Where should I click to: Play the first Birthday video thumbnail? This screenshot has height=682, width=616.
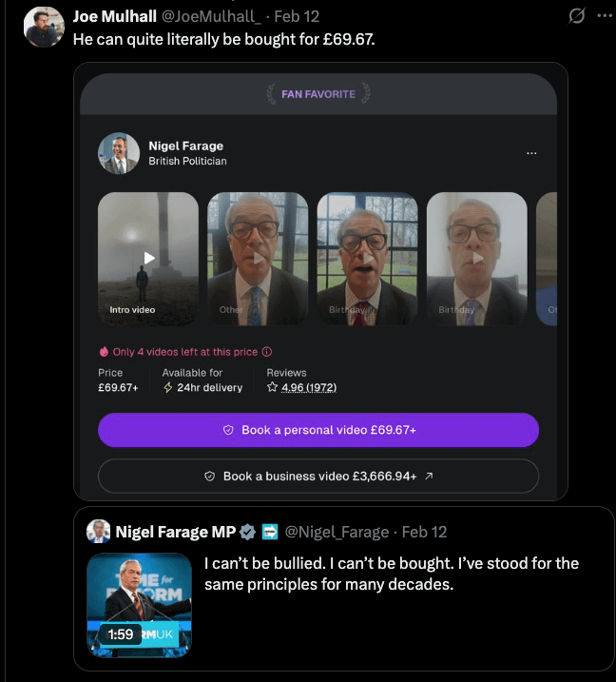click(x=367, y=258)
